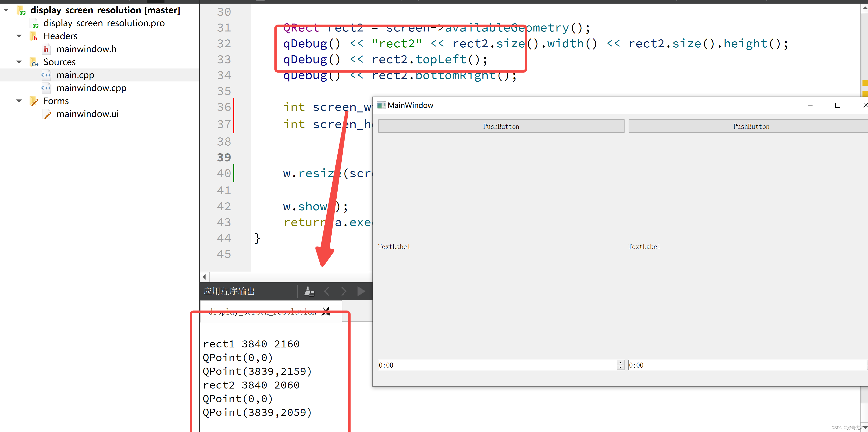Maximize the MainWindow dialog
The height and width of the screenshot is (432, 868).
(x=837, y=105)
